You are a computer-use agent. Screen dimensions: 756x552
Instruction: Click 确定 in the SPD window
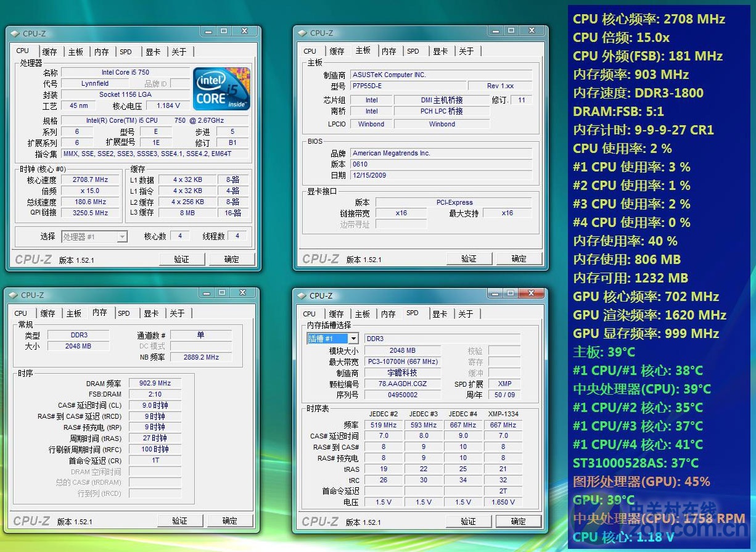[518, 521]
